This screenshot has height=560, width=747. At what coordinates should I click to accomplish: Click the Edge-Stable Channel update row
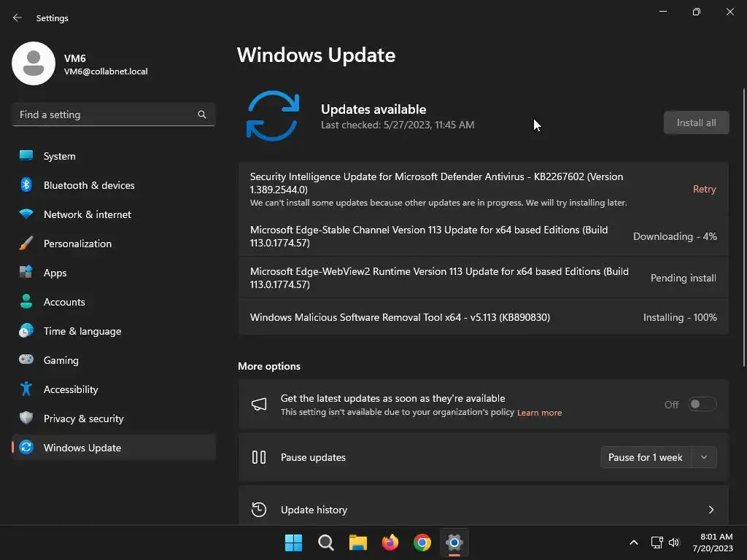pyautogui.click(x=483, y=236)
